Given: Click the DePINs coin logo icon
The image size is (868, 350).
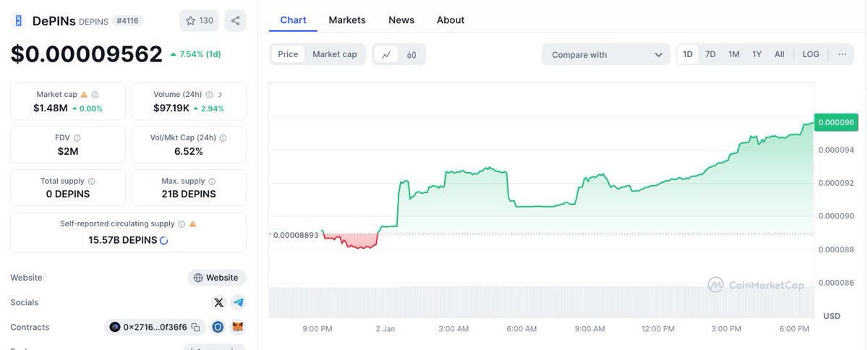Looking at the screenshot, I should 19,20.
